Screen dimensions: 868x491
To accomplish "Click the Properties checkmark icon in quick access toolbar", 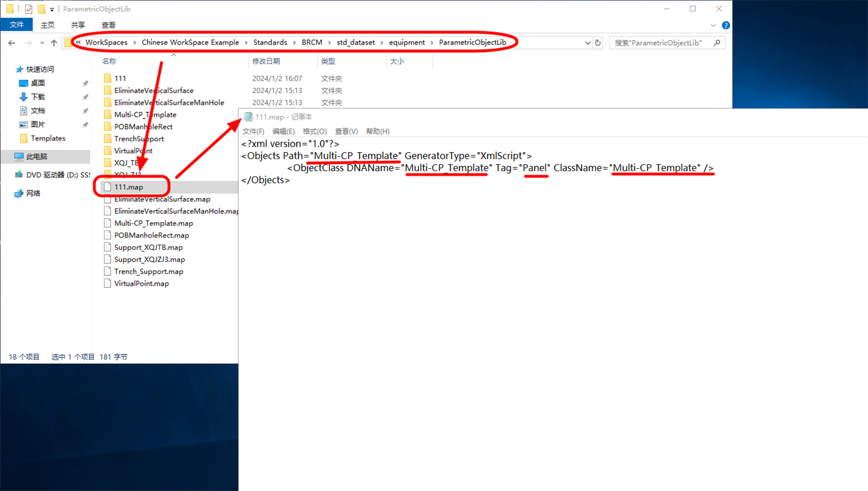I will (28, 9).
